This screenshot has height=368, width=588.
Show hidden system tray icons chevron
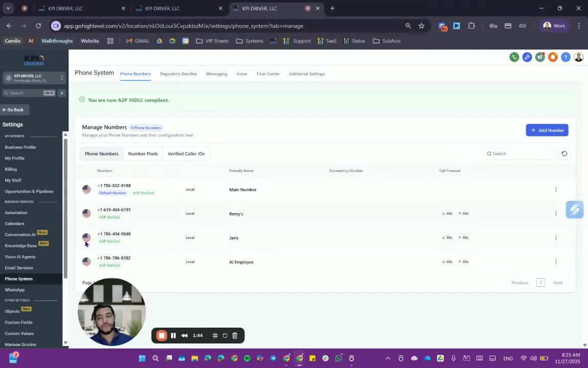point(388,358)
